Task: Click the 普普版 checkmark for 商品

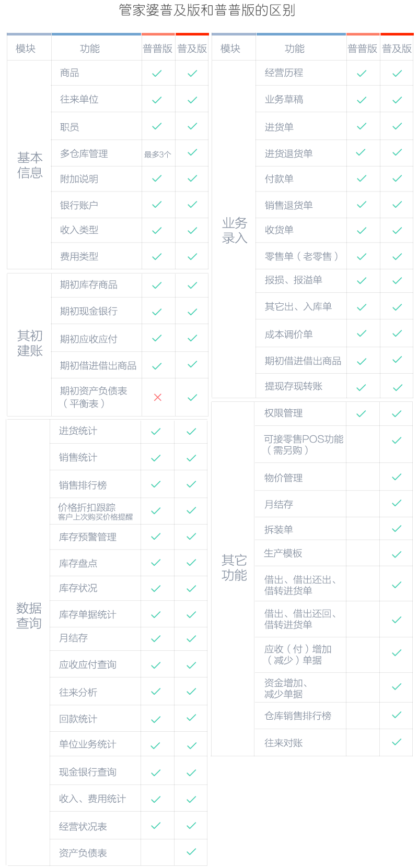Action: point(156,74)
